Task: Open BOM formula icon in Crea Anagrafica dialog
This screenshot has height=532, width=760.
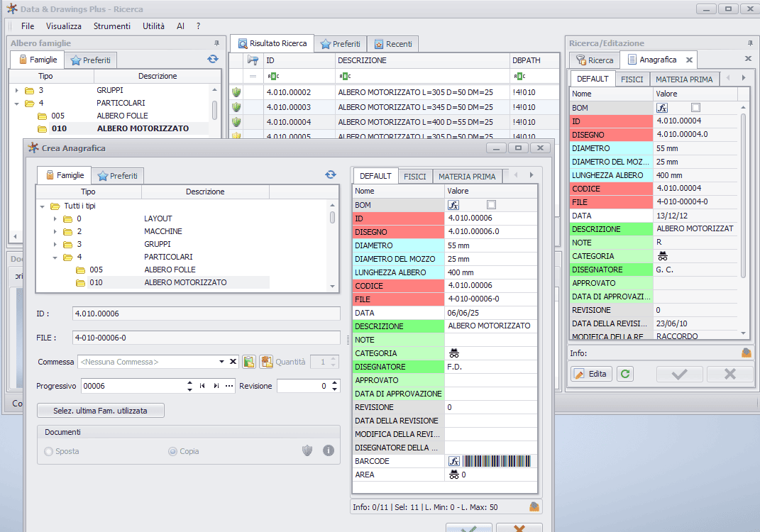Action: click(x=453, y=205)
